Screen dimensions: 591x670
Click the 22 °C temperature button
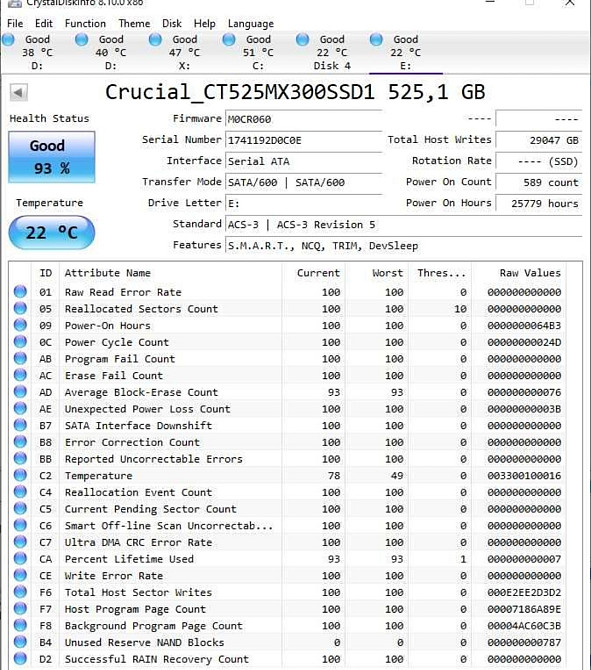[x=52, y=232]
